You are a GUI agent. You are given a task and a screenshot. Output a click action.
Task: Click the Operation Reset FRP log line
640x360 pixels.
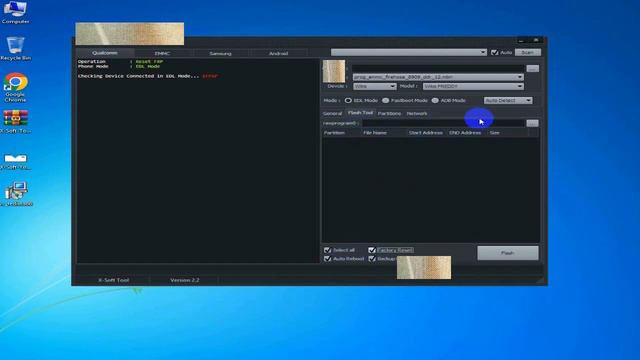click(120, 62)
